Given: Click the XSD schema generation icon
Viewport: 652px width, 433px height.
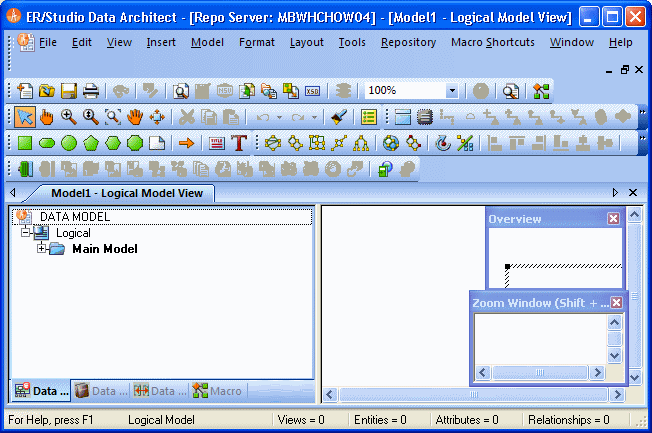Looking at the screenshot, I should pyautogui.click(x=313, y=91).
